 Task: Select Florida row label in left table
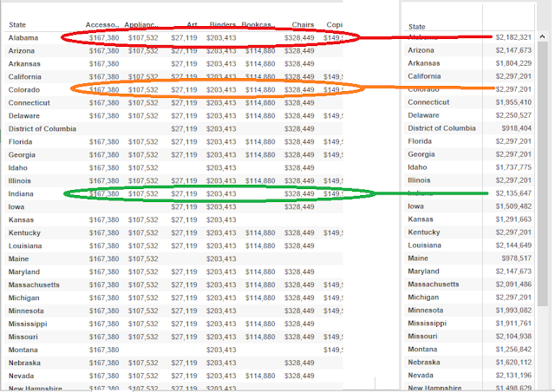click(21, 141)
